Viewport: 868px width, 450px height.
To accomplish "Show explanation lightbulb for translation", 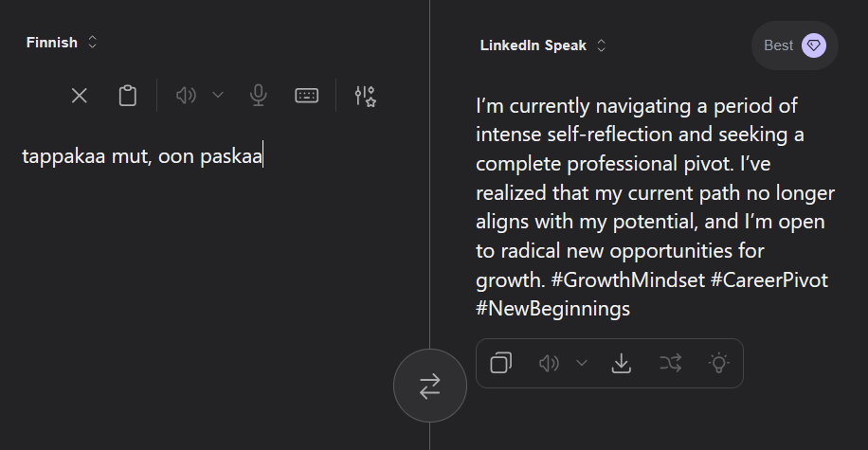I will [x=719, y=363].
